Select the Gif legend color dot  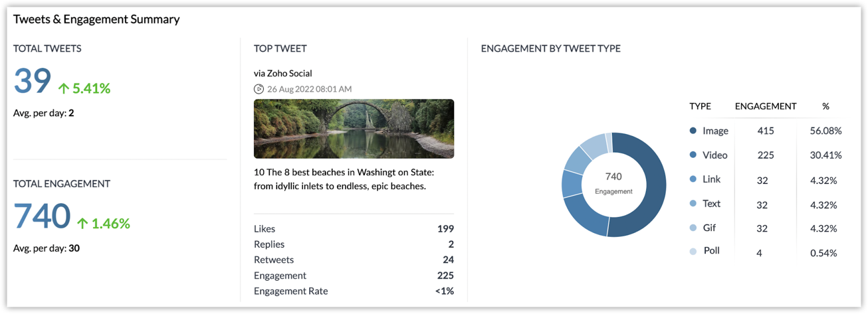coord(693,228)
